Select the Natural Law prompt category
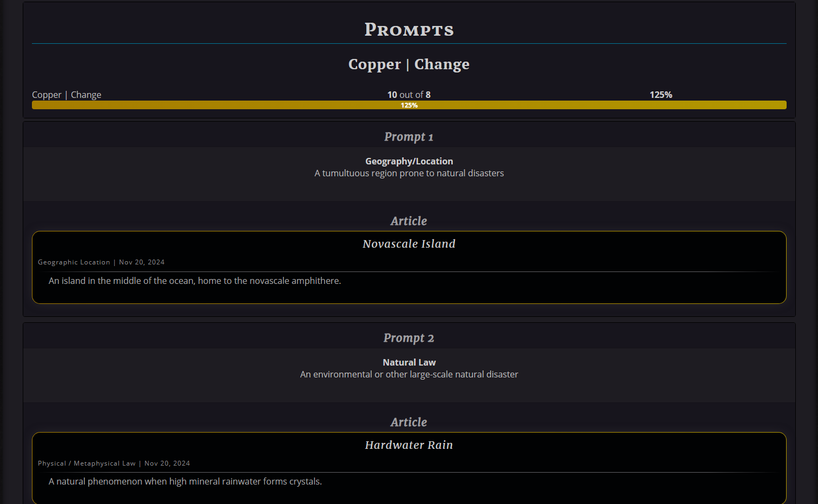This screenshot has width=818, height=504. [409, 362]
